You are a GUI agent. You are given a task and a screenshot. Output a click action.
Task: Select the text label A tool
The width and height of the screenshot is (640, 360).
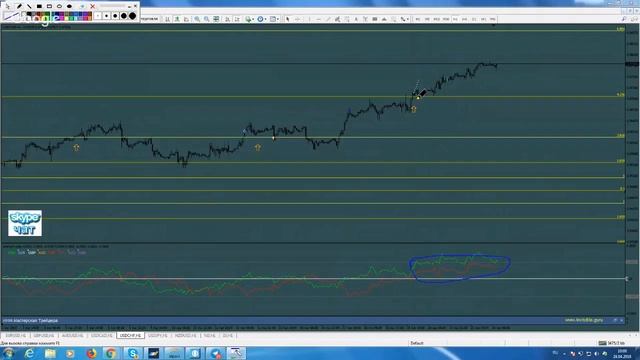click(x=356, y=19)
